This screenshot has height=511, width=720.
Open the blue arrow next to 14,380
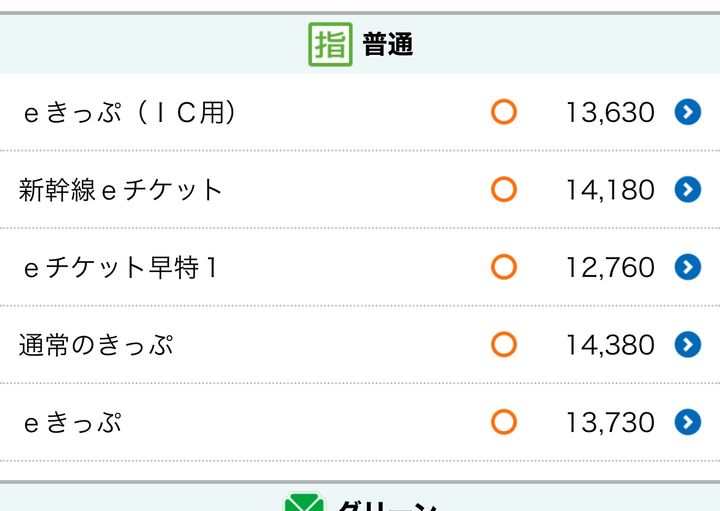(687, 345)
